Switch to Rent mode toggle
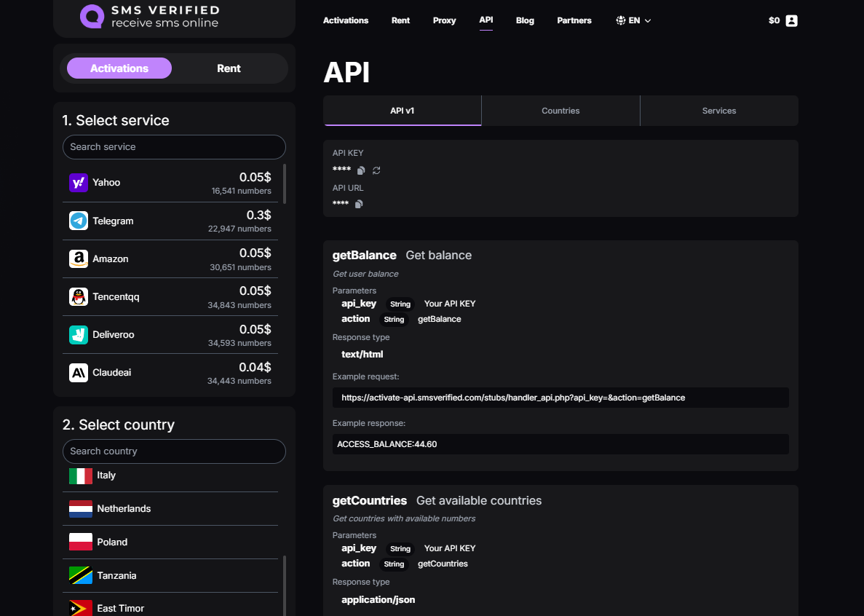Image resolution: width=864 pixels, height=616 pixels. click(x=229, y=68)
